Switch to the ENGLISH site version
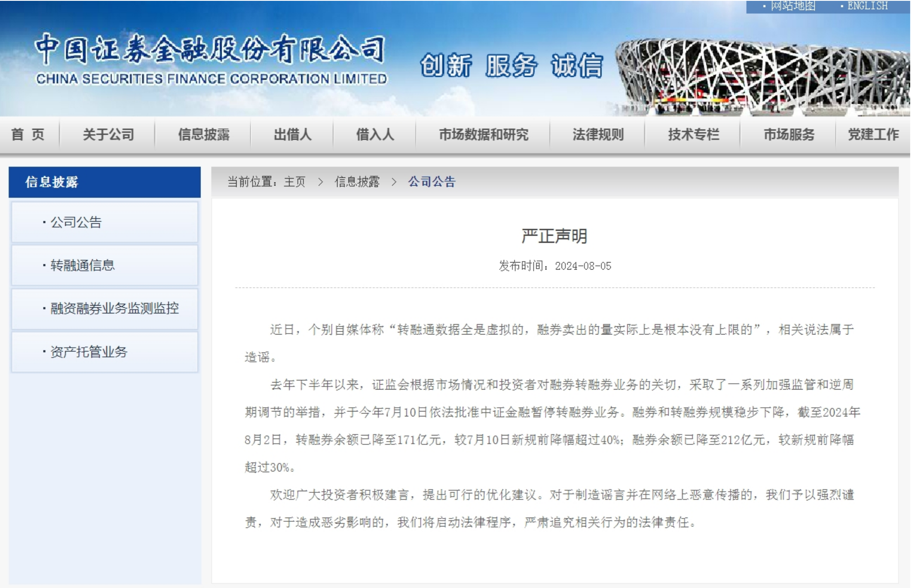Screen dimensions: 911x588 coord(867,6)
